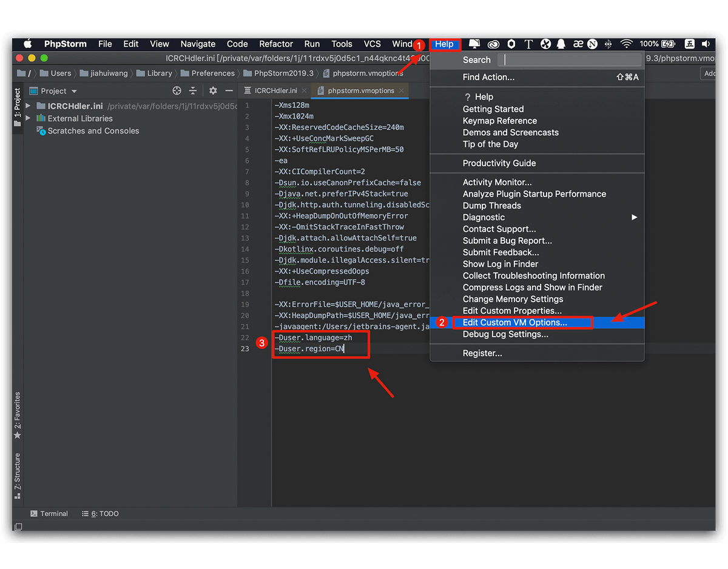Select Productivity Guide menu entry
This screenshot has height=569, width=728.
pyautogui.click(x=537, y=163)
